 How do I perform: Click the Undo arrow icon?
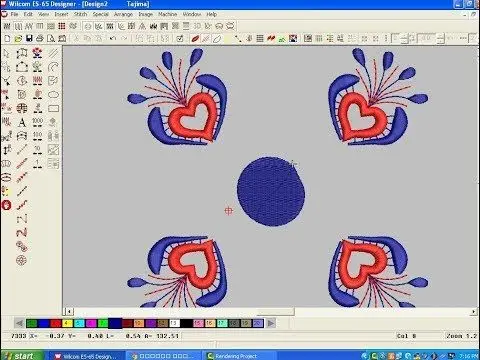click(113, 39)
